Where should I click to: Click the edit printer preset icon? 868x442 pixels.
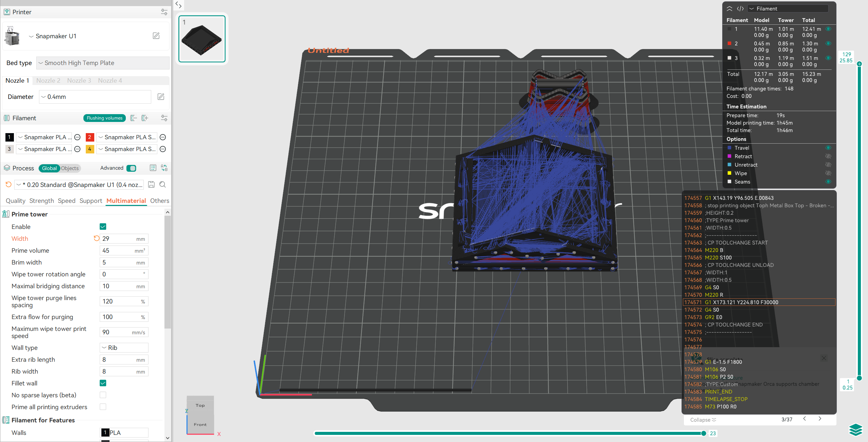[156, 36]
